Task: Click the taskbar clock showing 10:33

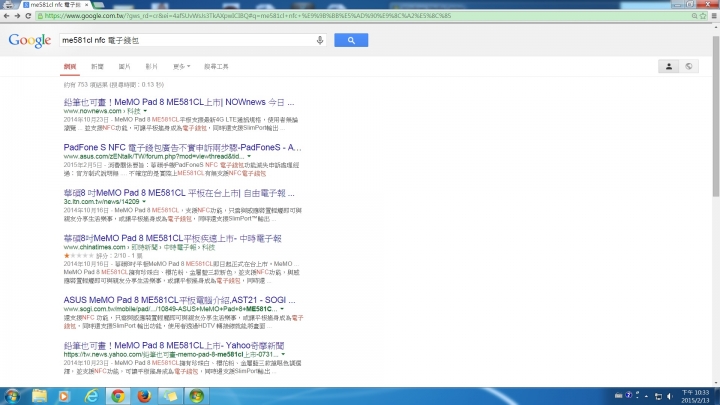Action: [695, 396]
